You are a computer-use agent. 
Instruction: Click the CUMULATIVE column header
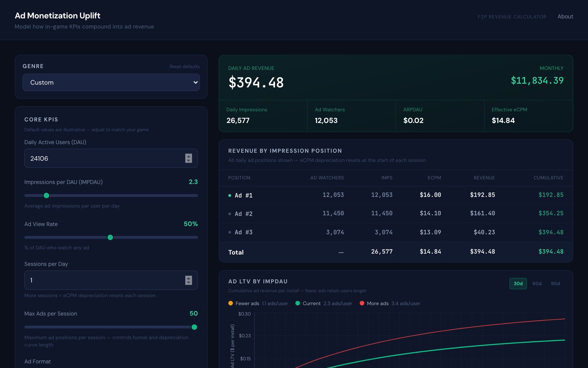click(548, 178)
